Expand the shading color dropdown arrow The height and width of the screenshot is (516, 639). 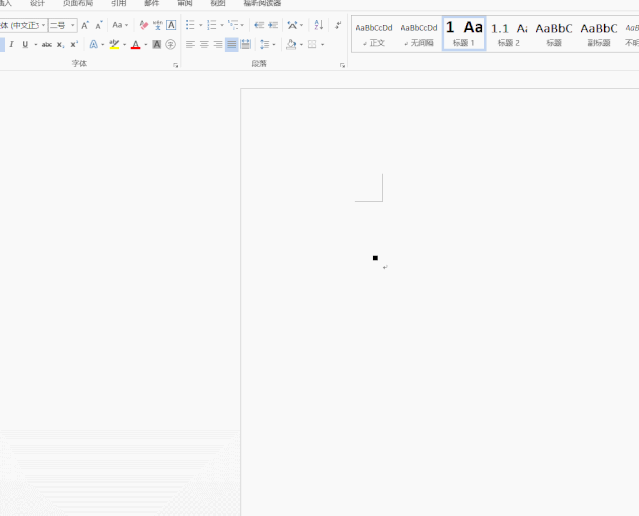[301, 44]
